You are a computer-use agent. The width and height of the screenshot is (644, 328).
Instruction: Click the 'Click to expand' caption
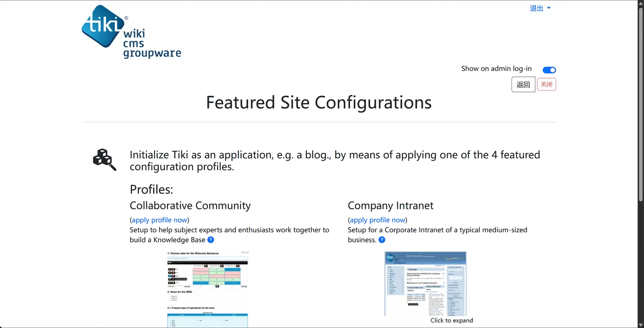[452, 321]
